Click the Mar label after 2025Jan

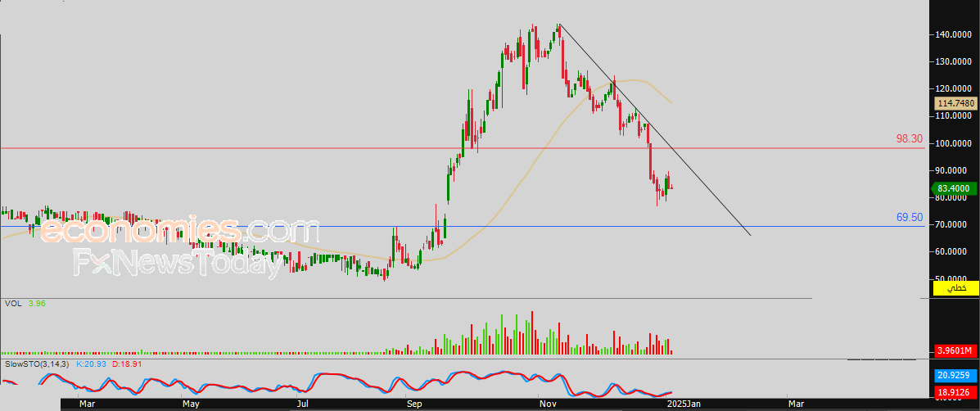(x=796, y=404)
